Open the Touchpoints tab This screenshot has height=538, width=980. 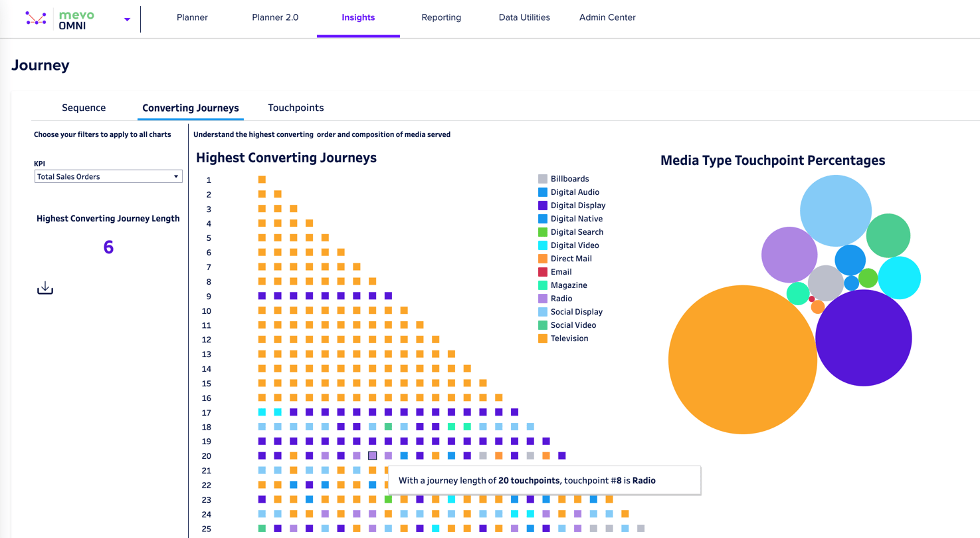296,107
